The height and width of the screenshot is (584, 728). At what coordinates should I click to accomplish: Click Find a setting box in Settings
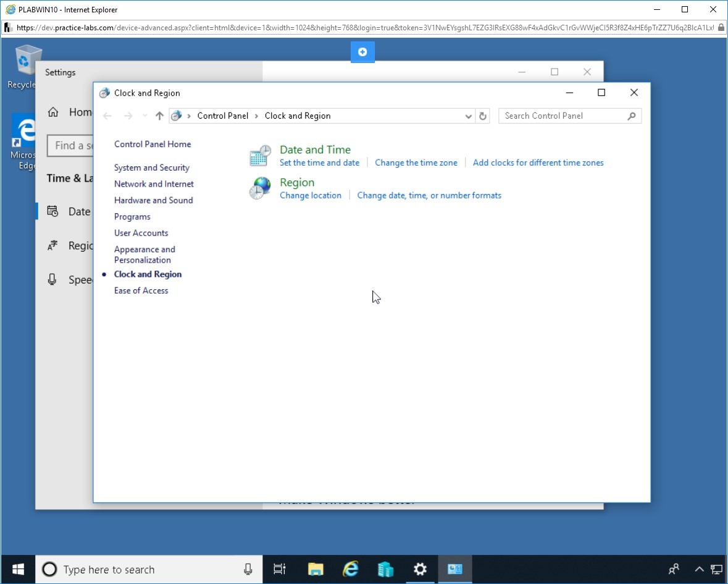(70, 145)
